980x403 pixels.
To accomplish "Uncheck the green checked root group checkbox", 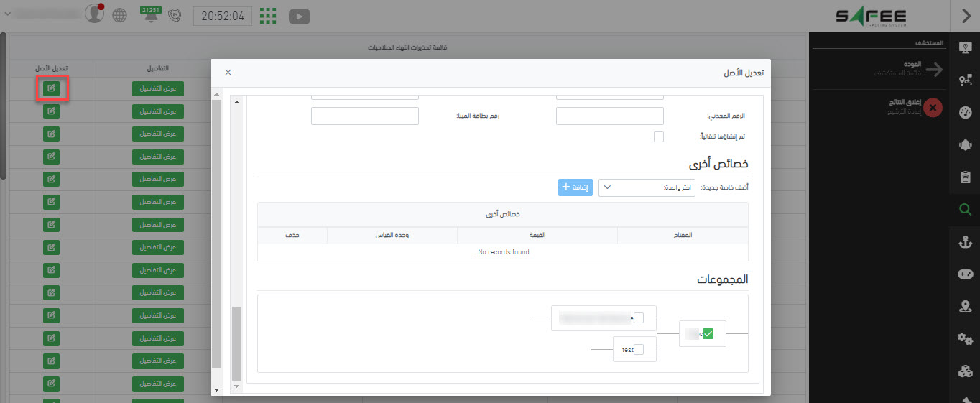I will 708,333.
